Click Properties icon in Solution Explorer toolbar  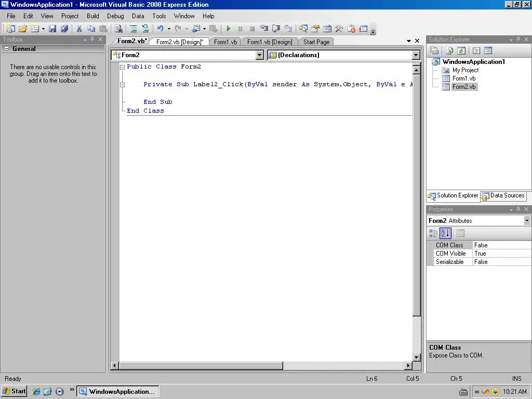(x=434, y=50)
